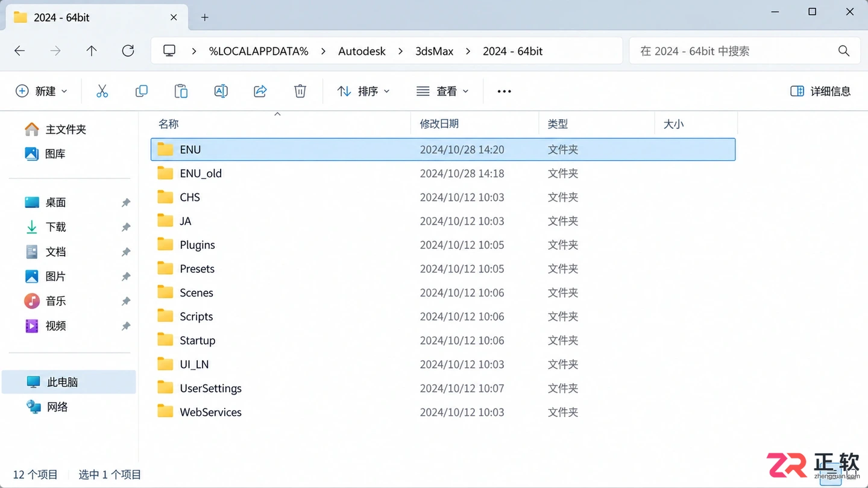Click the Rename icon
The height and width of the screenshot is (488, 868).
click(221, 91)
